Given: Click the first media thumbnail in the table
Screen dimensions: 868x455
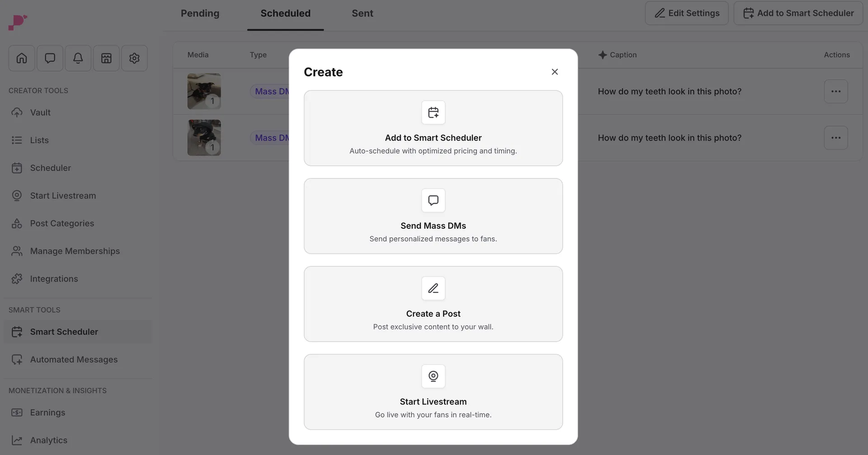Looking at the screenshot, I should [204, 91].
